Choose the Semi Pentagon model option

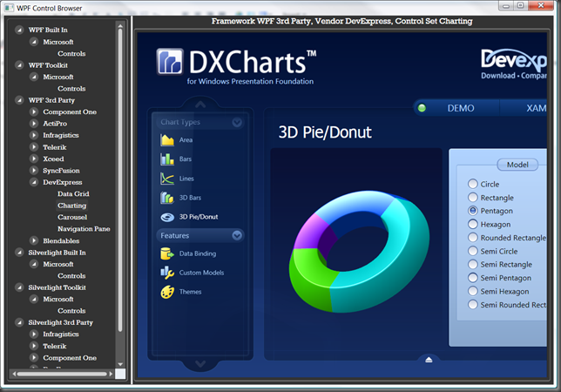pos(473,278)
